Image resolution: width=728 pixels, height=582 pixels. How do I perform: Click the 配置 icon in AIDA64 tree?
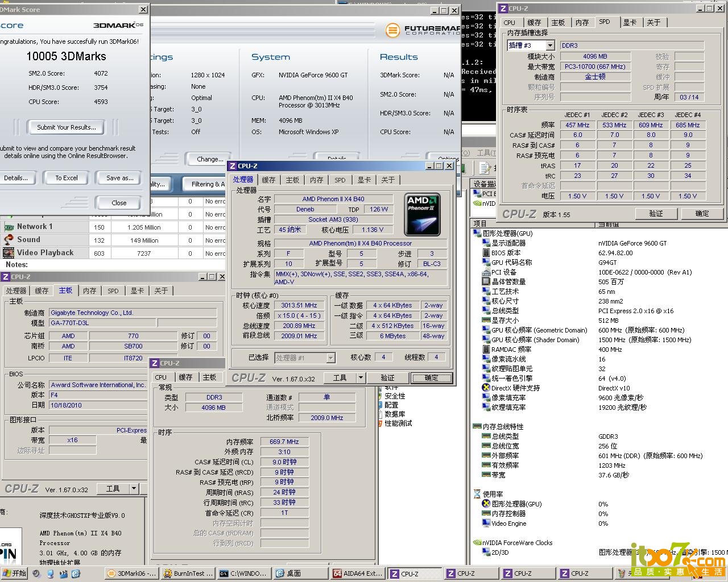coord(380,405)
